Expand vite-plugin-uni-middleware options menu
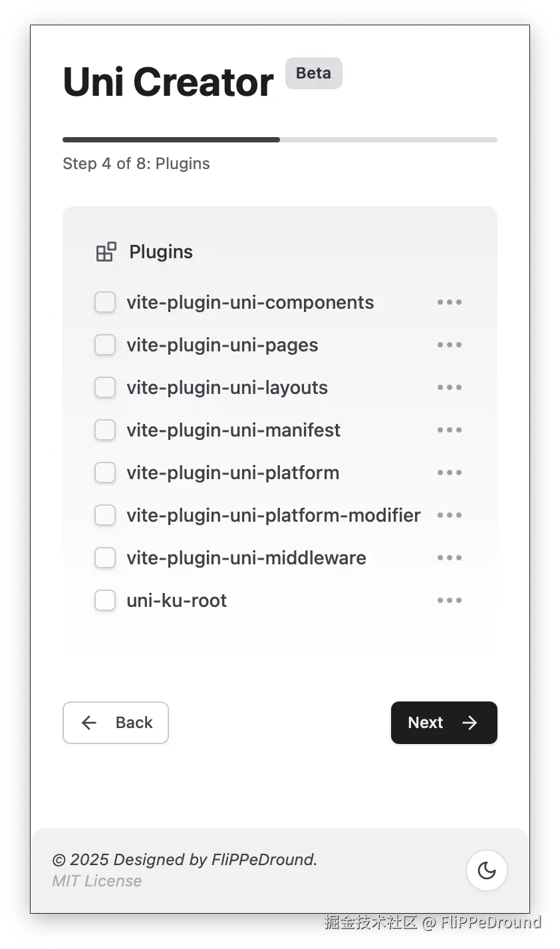The height and width of the screenshot is (949, 560). point(450,558)
